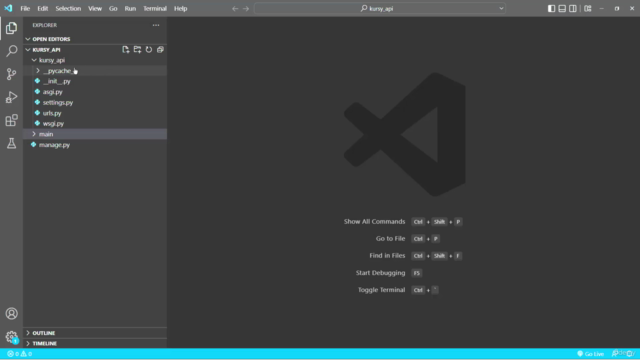This screenshot has height=360, width=640.
Task: Open Source Control view icon
Action: [x=11, y=74]
